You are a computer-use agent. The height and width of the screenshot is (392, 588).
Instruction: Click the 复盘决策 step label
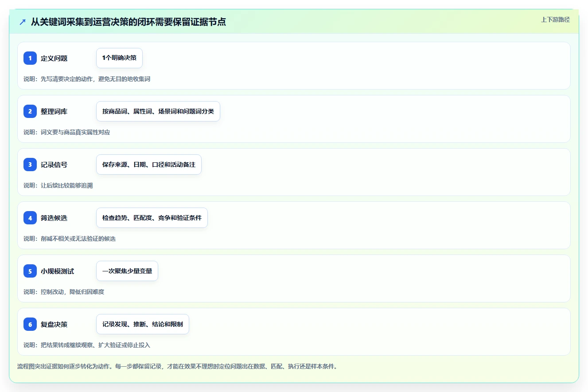point(54,324)
